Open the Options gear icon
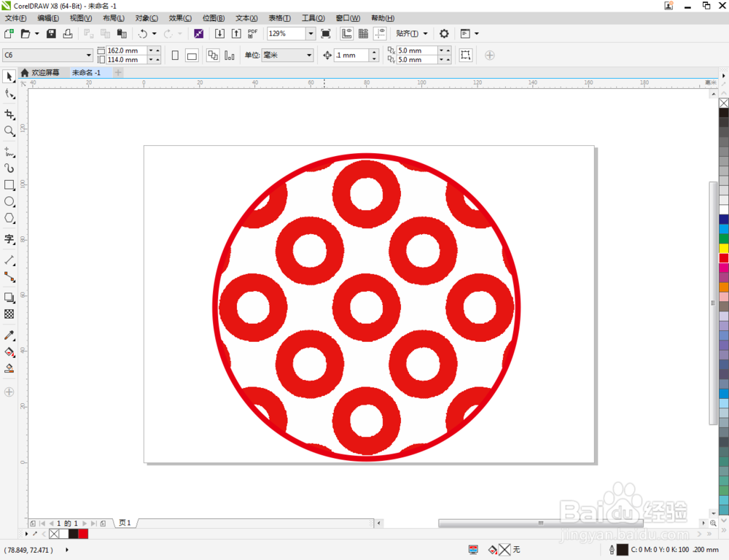Image resolution: width=729 pixels, height=560 pixels. pos(444,34)
